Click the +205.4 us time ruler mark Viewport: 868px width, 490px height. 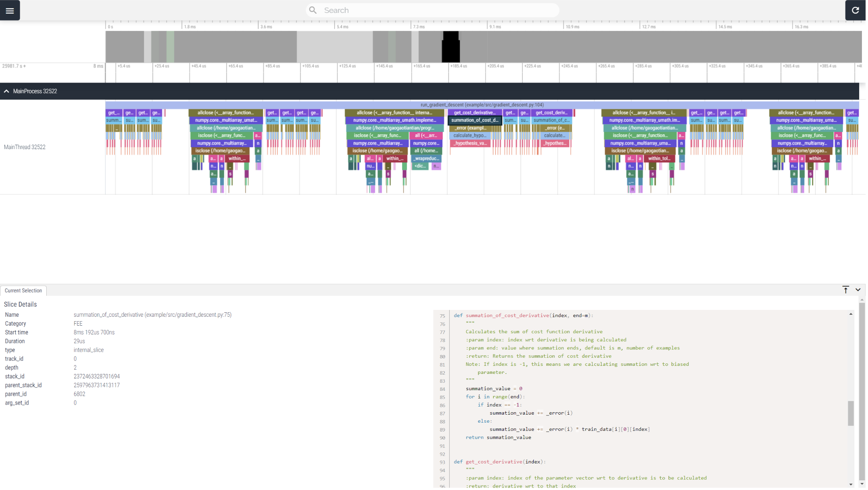tap(496, 66)
